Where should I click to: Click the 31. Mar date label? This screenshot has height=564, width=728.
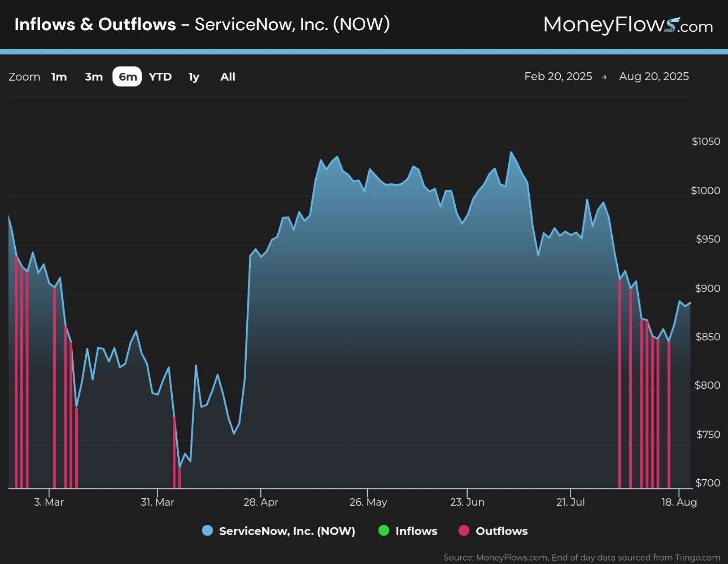point(157,502)
